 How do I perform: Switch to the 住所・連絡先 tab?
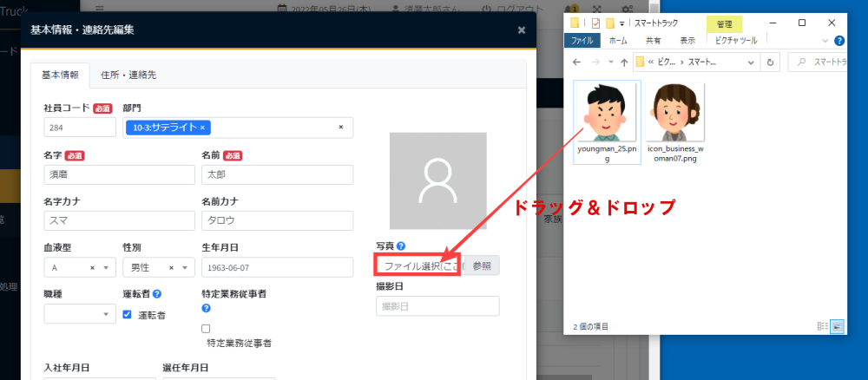click(x=128, y=75)
